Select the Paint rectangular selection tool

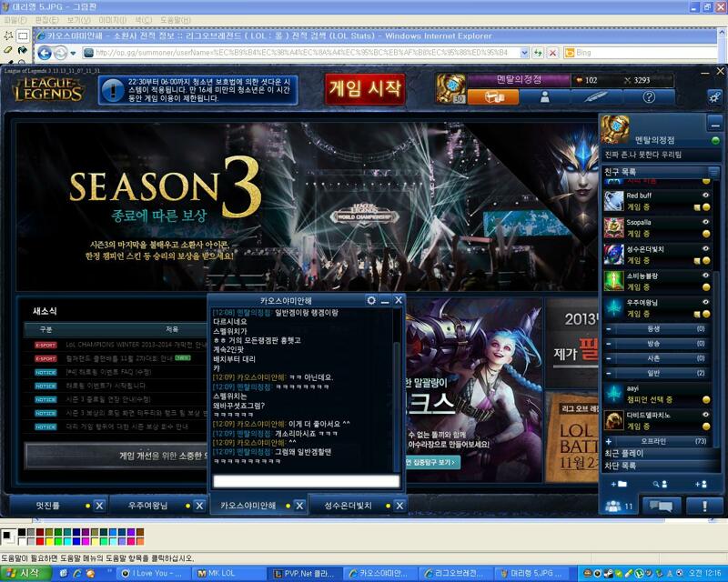pos(22,35)
